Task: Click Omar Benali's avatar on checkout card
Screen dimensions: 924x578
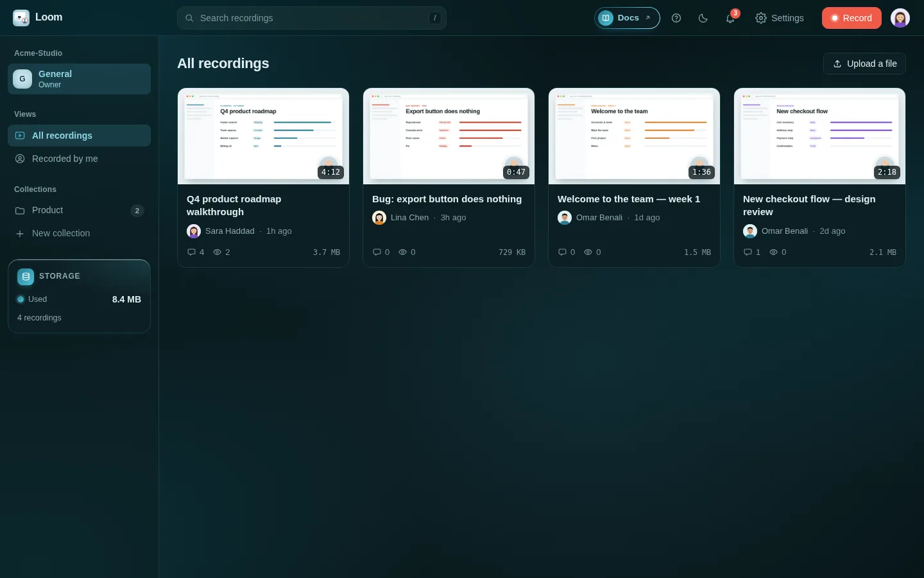Action: pyautogui.click(x=750, y=231)
